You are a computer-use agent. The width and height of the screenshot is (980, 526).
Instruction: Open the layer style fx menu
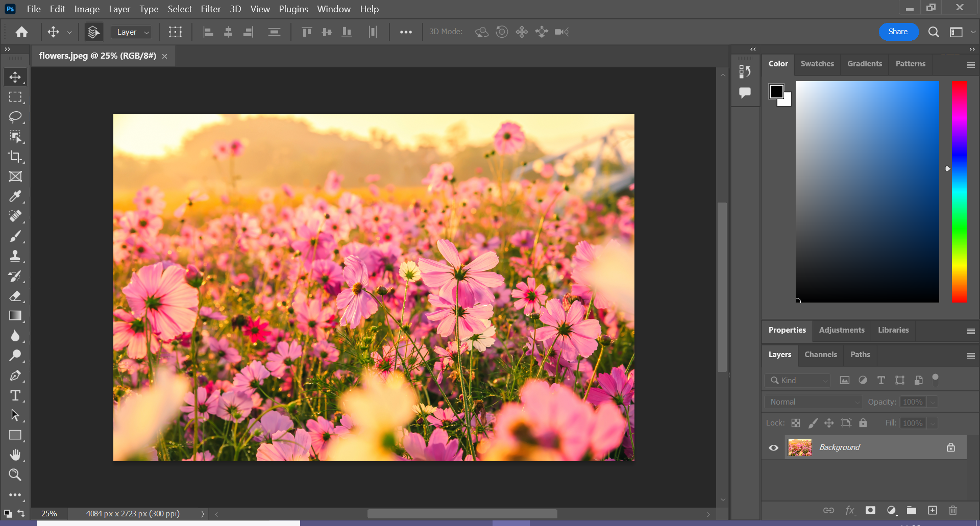[850, 510]
